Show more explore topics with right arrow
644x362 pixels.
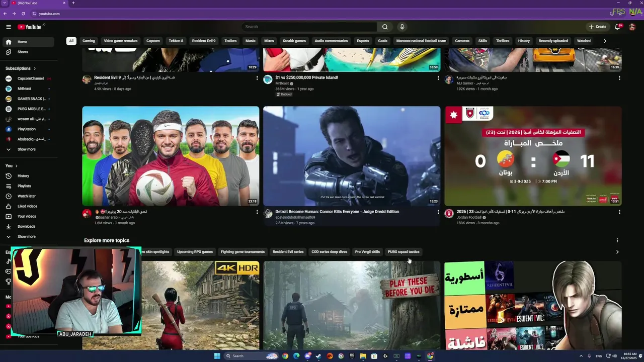coord(617,252)
